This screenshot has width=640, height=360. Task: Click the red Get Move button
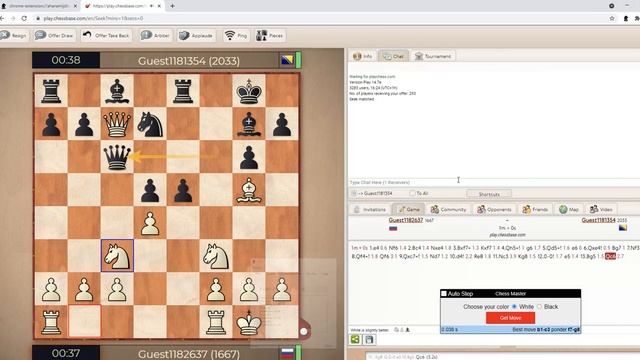[510, 318]
